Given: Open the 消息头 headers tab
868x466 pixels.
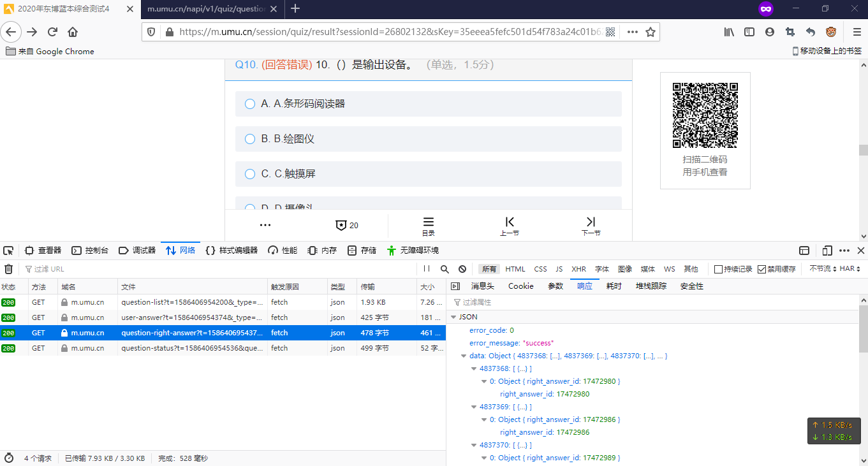Looking at the screenshot, I should (482, 286).
